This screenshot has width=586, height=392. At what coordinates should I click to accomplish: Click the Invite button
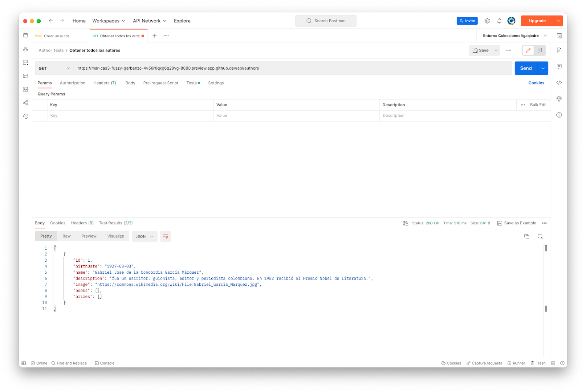[467, 21]
